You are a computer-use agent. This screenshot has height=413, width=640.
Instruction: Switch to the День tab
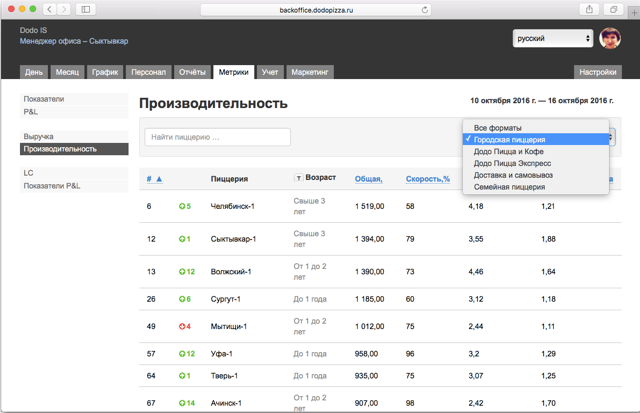34,72
